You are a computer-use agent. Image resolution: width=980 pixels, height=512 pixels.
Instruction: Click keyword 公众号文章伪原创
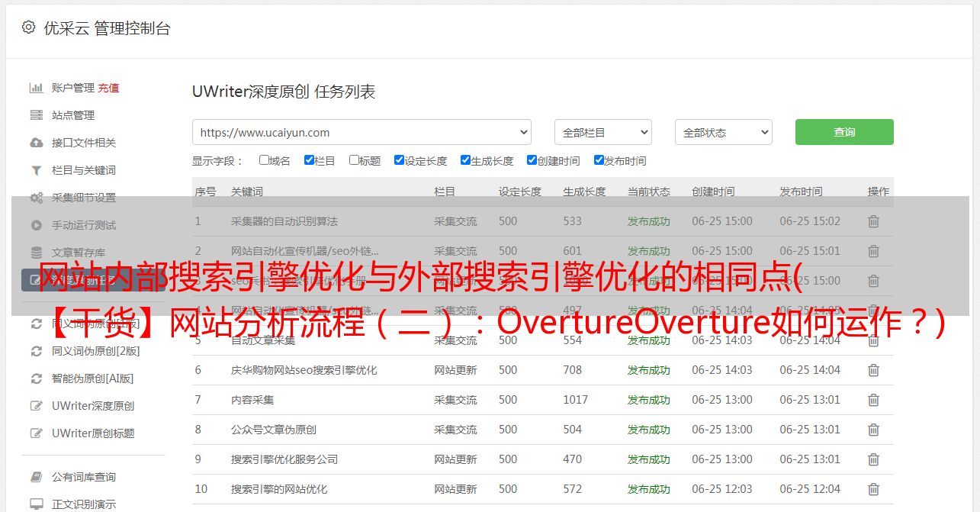tap(274, 430)
